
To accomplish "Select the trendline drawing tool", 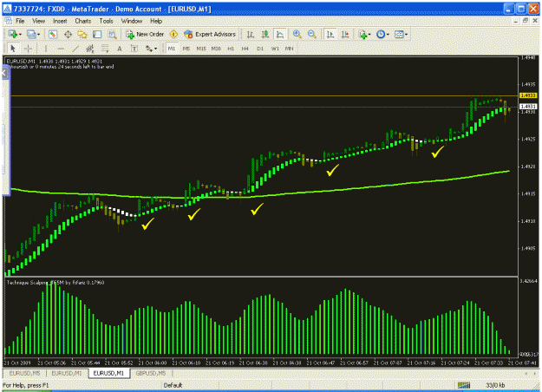I will [x=75, y=49].
